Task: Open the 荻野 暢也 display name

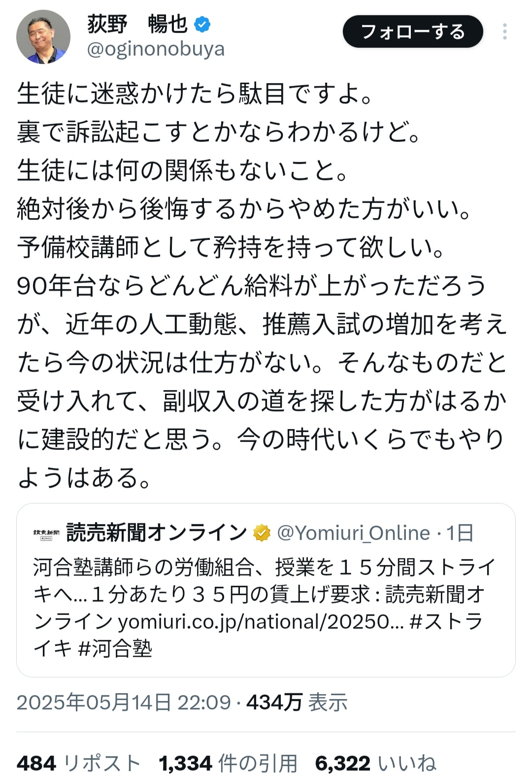Action: (x=137, y=24)
